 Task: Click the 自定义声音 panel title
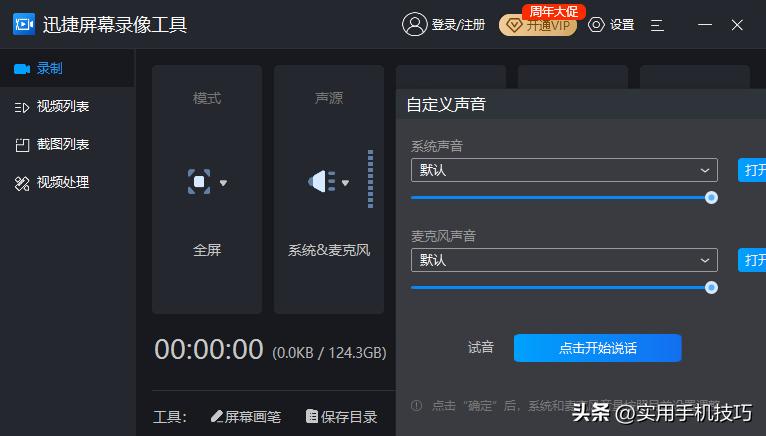[x=446, y=104]
